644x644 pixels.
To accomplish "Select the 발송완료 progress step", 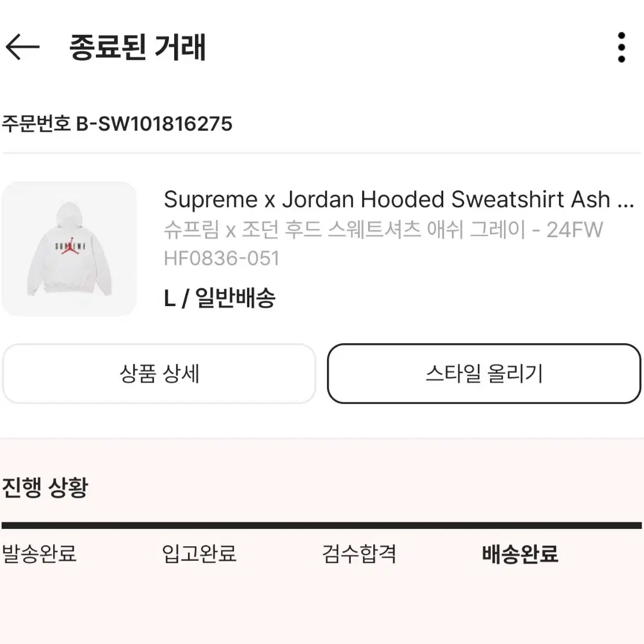I will pyautogui.click(x=39, y=554).
